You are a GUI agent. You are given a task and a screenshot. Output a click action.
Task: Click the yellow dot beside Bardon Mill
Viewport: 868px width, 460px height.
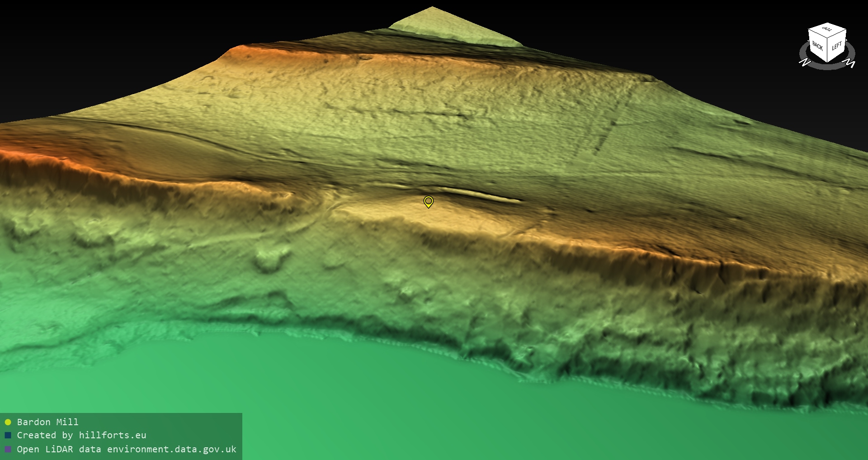[x=8, y=422]
